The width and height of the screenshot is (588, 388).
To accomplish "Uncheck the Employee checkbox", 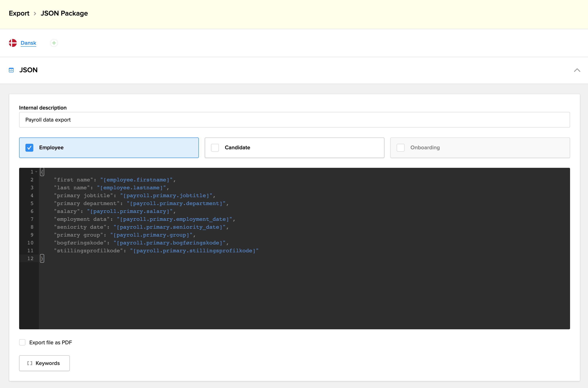I will tap(30, 148).
